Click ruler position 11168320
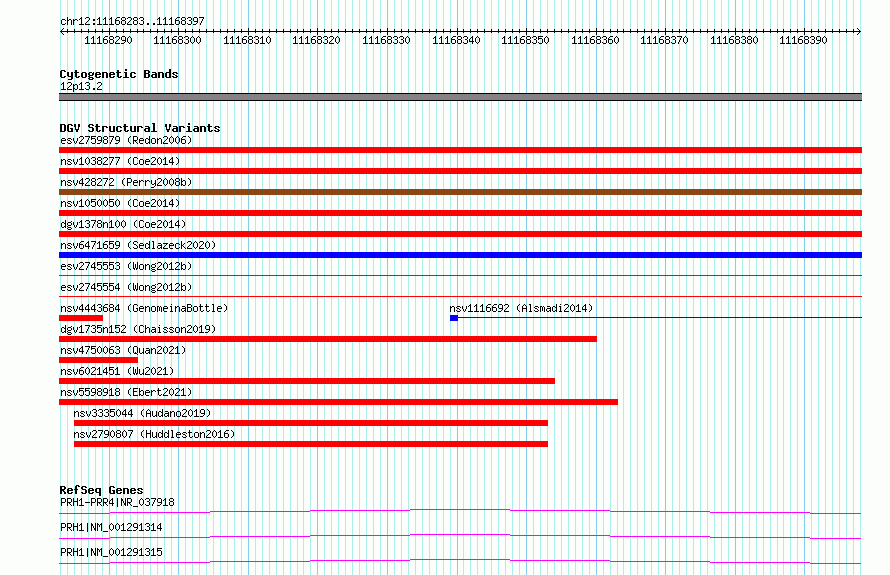Screen dimensions: 890x575 tap(316, 40)
